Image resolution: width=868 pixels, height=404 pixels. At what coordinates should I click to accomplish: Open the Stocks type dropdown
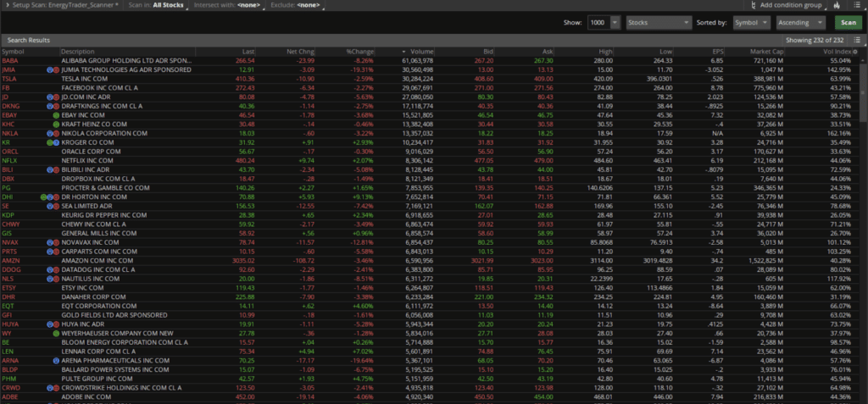(x=659, y=23)
